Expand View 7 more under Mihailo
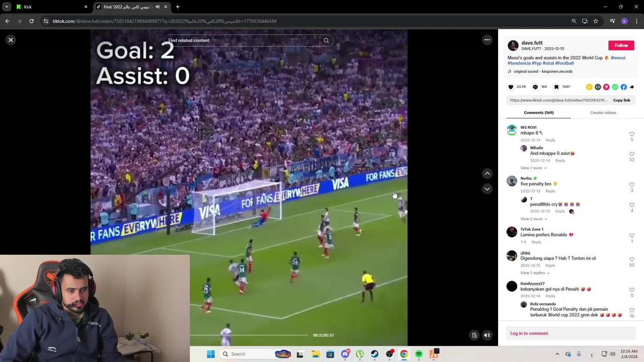Viewport: 644px width, 362px height. coord(533,168)
